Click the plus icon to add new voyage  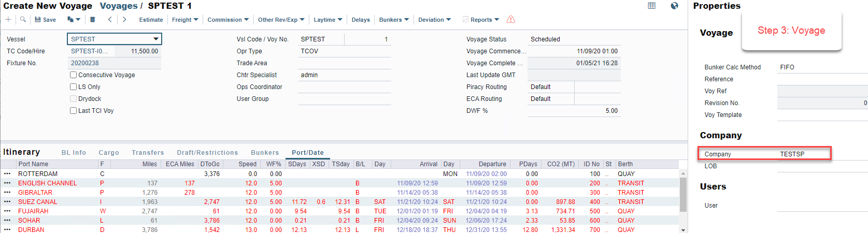(x=8, y=20)
